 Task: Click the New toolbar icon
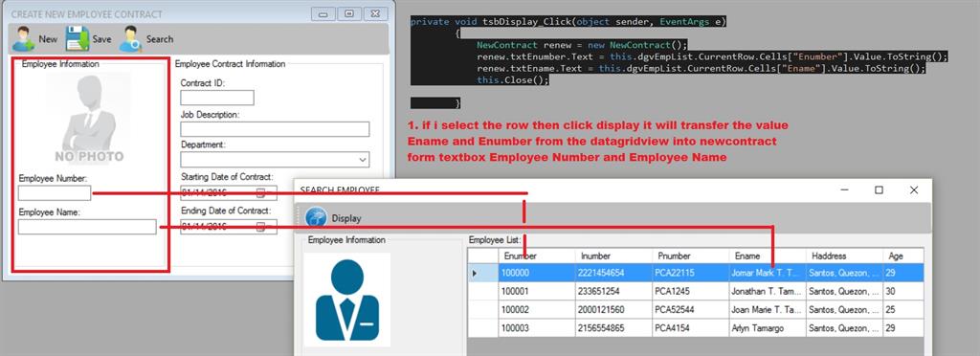tap(24, 38)
